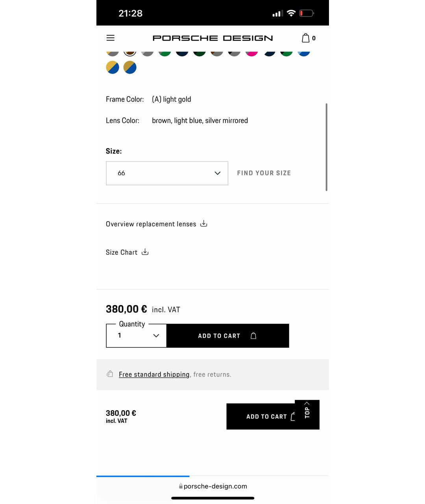Click download icon beside Overview replacement lenses

(204, 224)
